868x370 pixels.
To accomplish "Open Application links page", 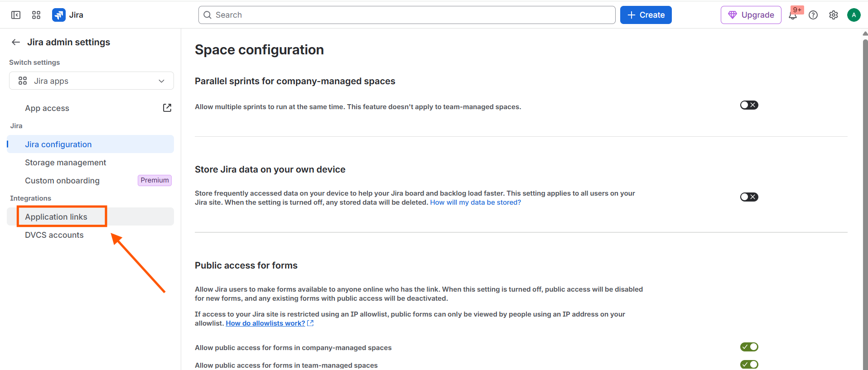I will point(91,216).
